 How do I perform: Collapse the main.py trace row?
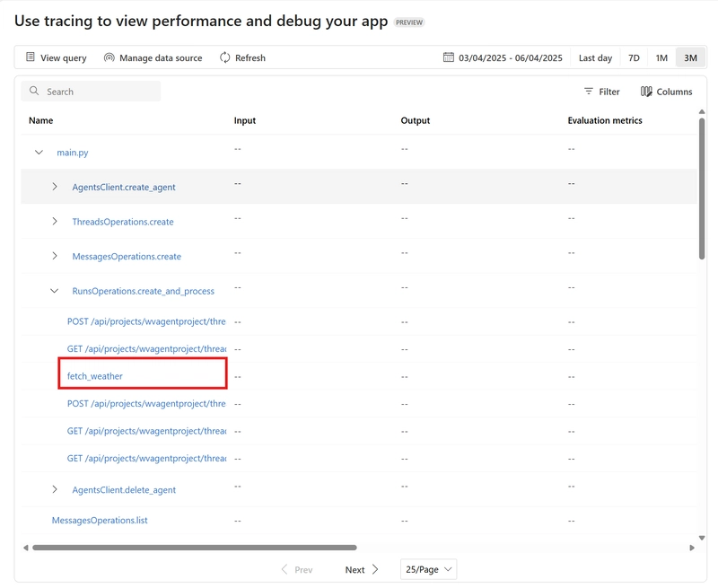(39, 152)
